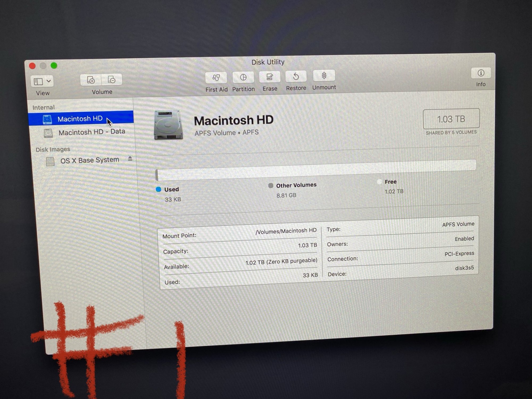This screenshot has height=399, width=532.
Task: Open the Restore tool
Action: (296, 76)
